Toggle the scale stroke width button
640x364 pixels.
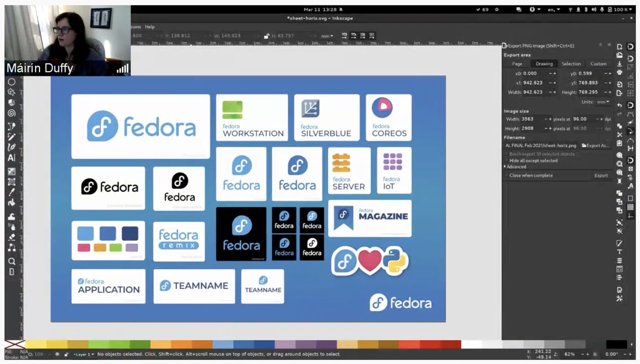tap(345, 36)
